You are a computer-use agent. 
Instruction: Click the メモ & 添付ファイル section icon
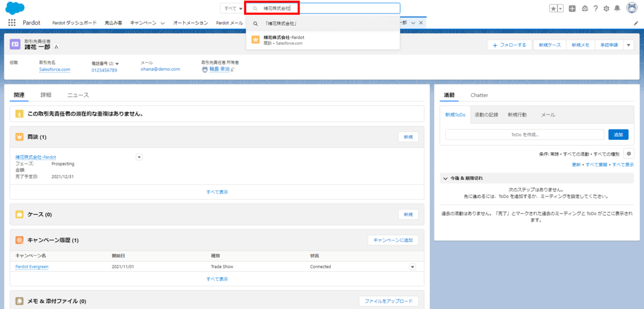pos(19,301)
